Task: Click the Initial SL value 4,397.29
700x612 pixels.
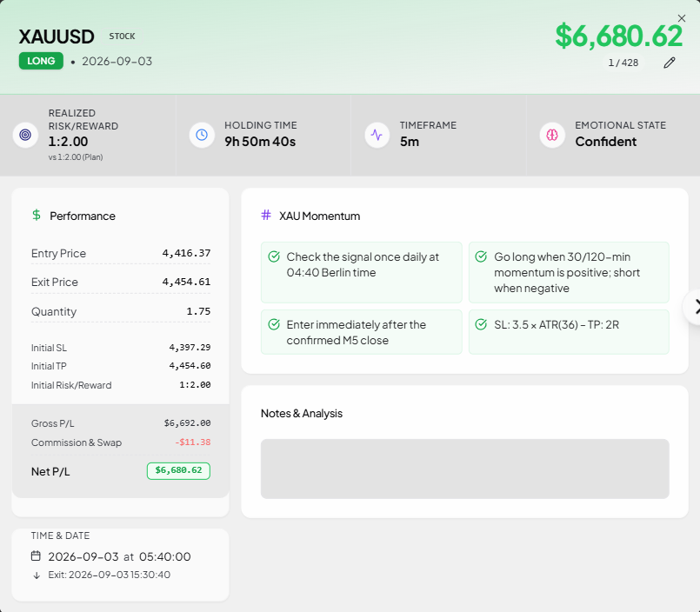Action: coord(190,347)
